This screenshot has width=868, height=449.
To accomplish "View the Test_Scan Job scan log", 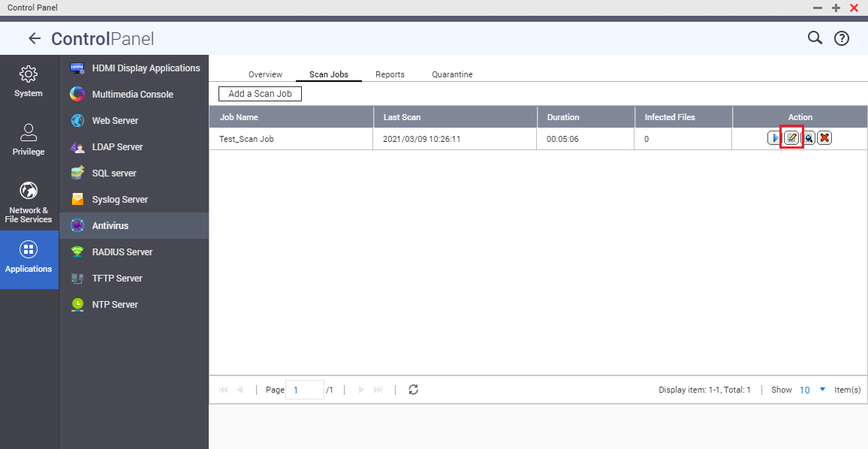I will [x=808, y=138].
